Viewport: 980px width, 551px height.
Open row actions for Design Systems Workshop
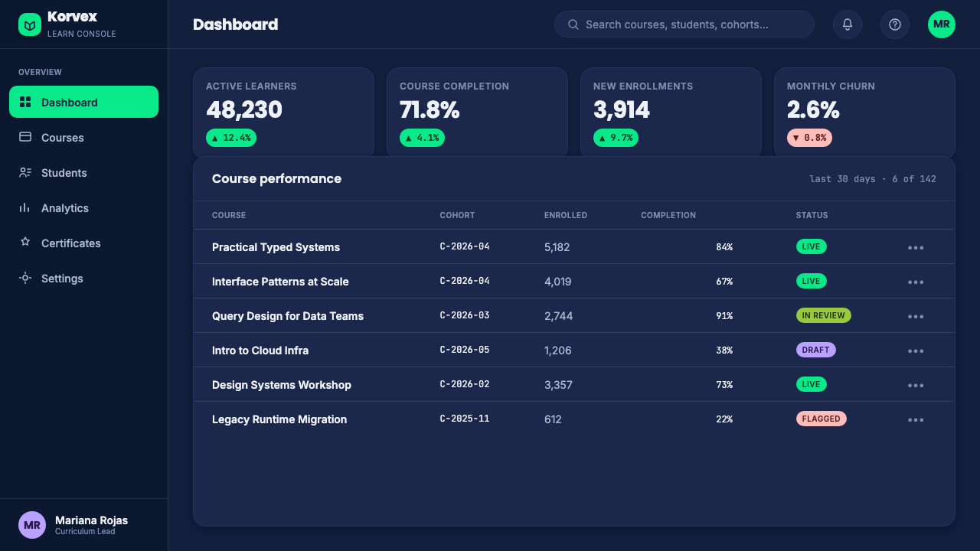[916, 385]
